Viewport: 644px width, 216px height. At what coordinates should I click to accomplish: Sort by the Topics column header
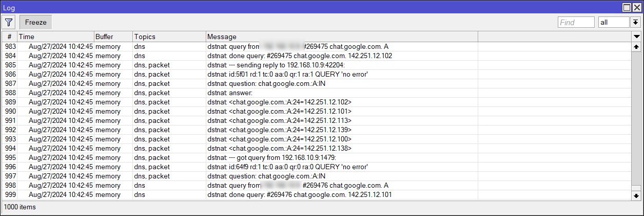[x=169, y=37]
